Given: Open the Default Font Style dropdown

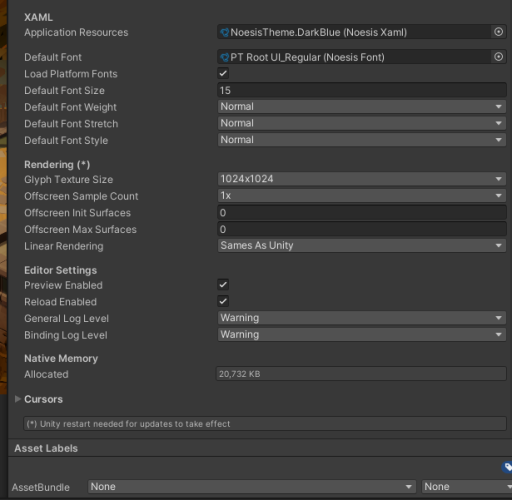Looking at the screenshot, I should click(362, 140).
